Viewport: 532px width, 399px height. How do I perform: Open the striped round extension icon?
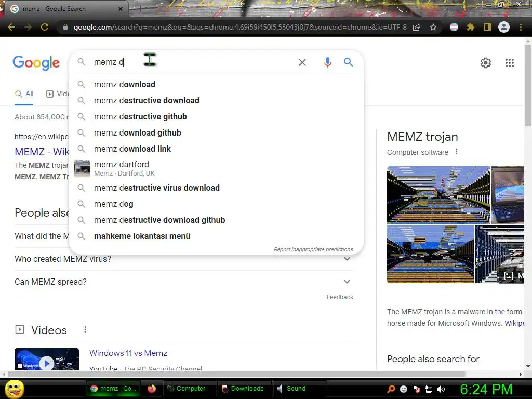click(454, 27)
